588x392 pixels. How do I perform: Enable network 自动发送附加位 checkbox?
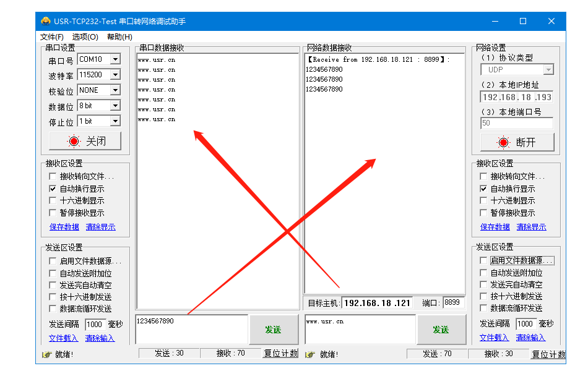(x=484, y=273)
